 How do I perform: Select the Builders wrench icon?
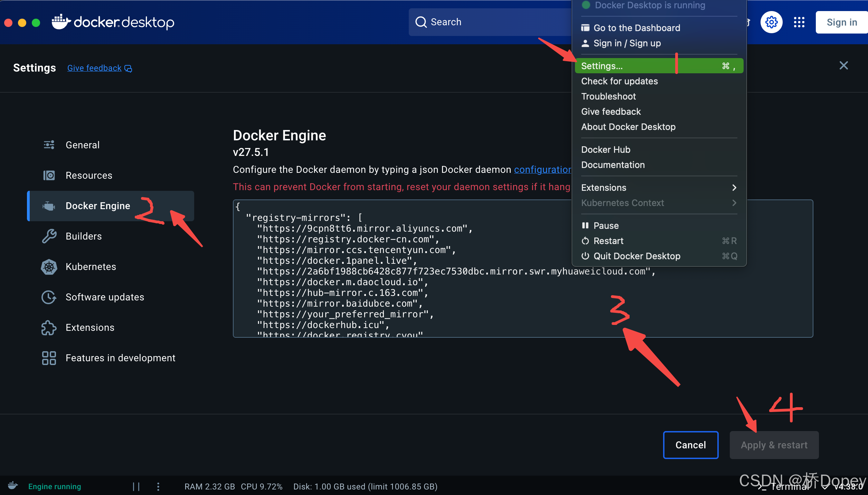click(x=49, y=236)
